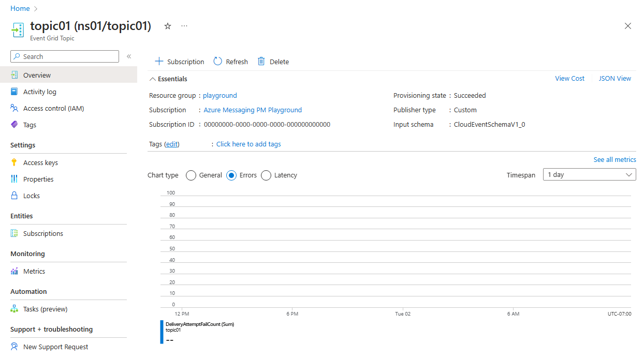Collapse the left sidebar menu
The height and width of the screenshot is (358, 644).
(128, 57)
